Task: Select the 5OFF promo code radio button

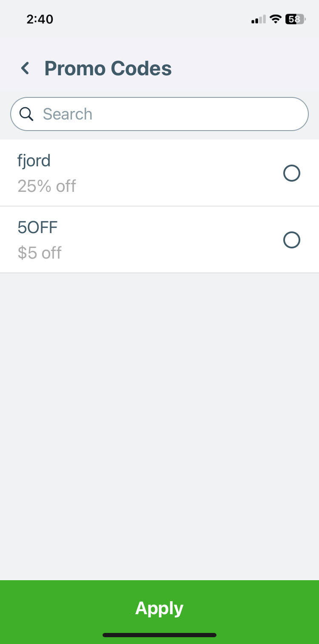Action: click(292, 240)
